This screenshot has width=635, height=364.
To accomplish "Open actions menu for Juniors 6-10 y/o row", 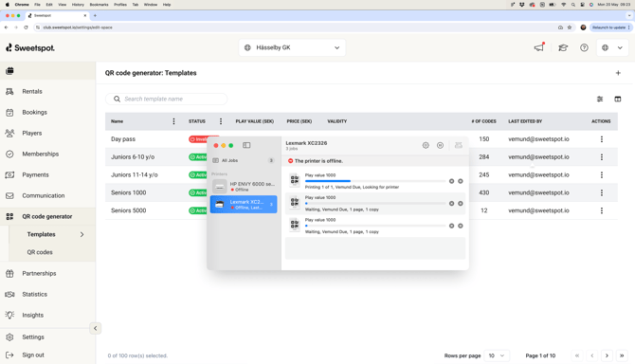I will (602, 157).
